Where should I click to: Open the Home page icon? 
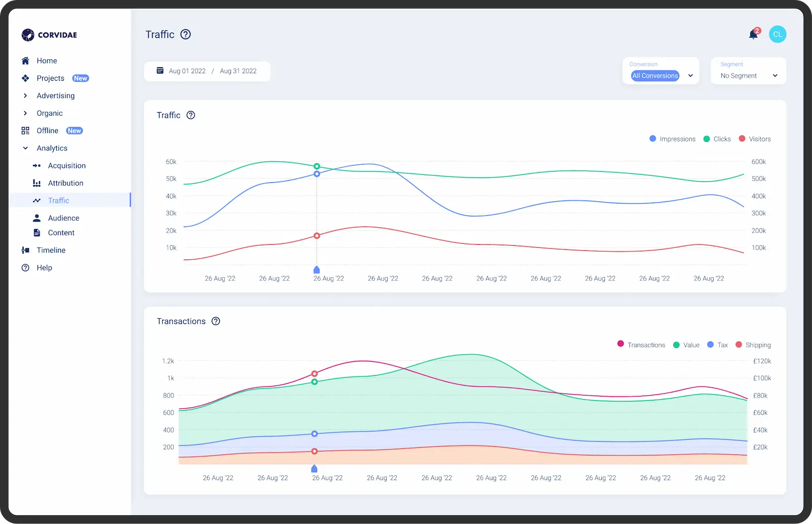(x=25, y=60)
